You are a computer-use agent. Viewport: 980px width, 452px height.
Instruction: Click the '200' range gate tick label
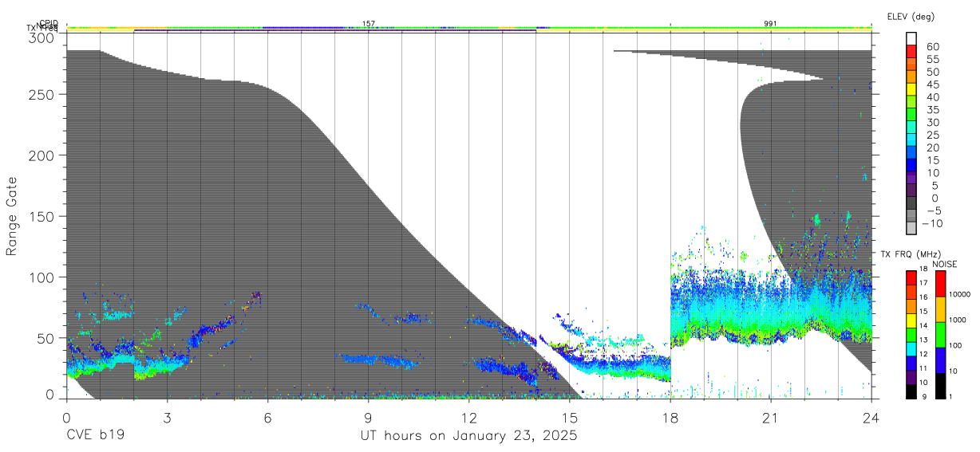[x=41, y=155]
